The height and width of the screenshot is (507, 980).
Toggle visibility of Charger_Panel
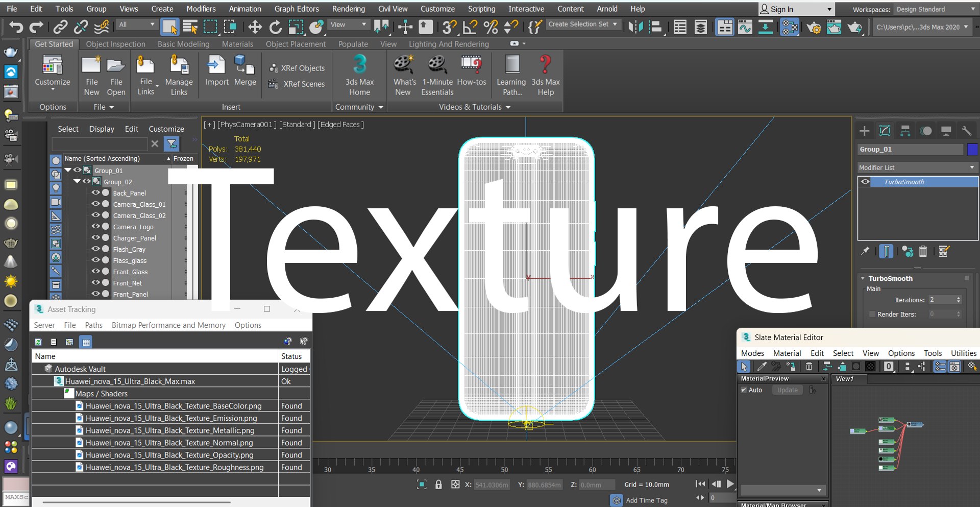(x=95, y=238)
